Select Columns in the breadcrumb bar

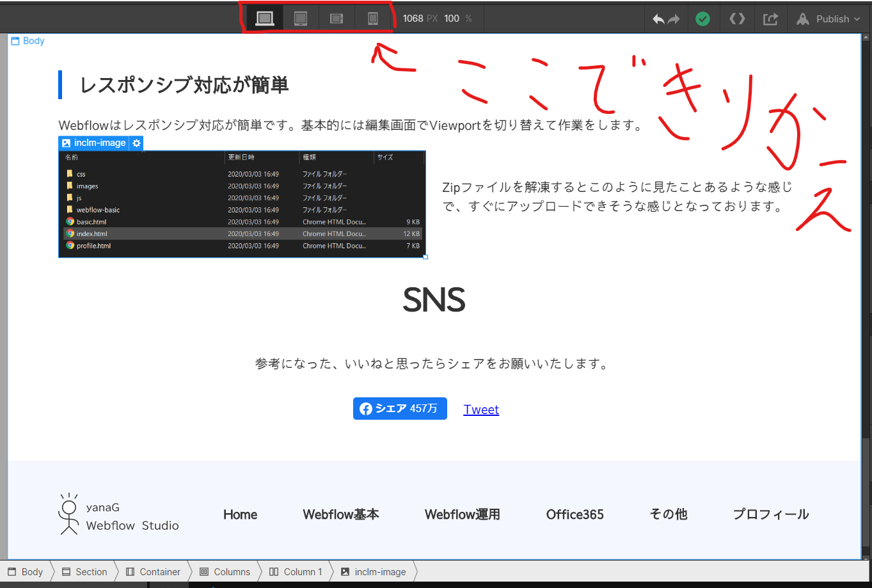click(225, 572)
